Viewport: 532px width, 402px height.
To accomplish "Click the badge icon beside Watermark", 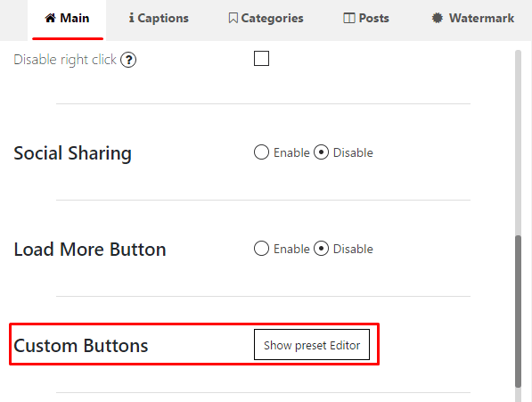I will [438, 18].
